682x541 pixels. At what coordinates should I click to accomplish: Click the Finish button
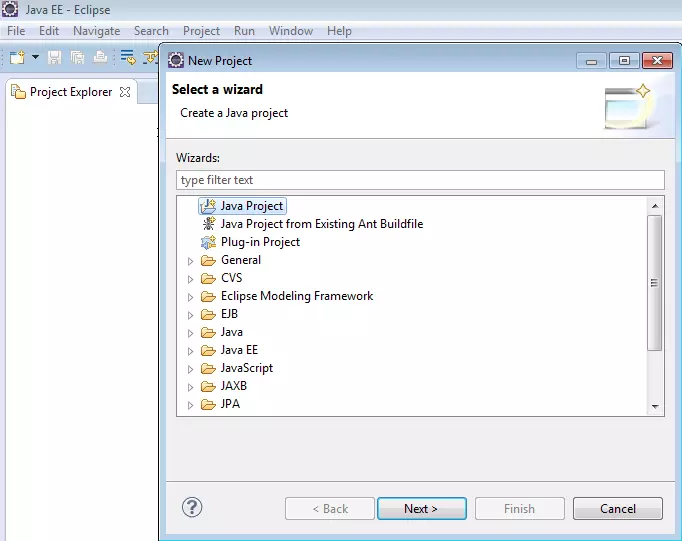pos(520,508)
